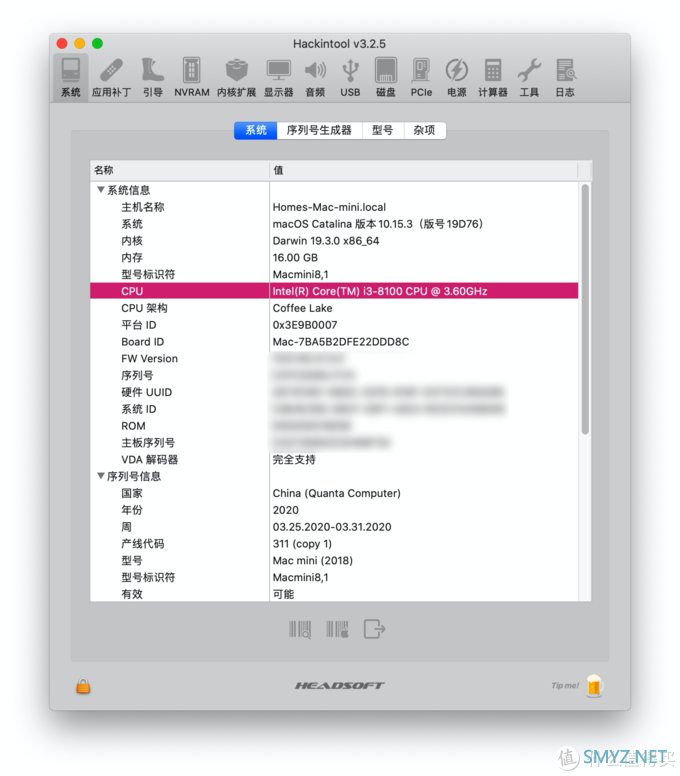Collapse the 系统信息 group

point(101,190)
